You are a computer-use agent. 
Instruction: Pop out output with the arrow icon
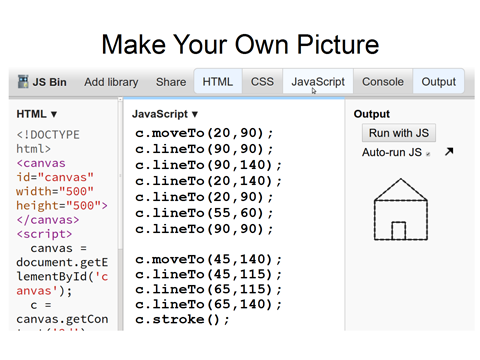point(449,152)
